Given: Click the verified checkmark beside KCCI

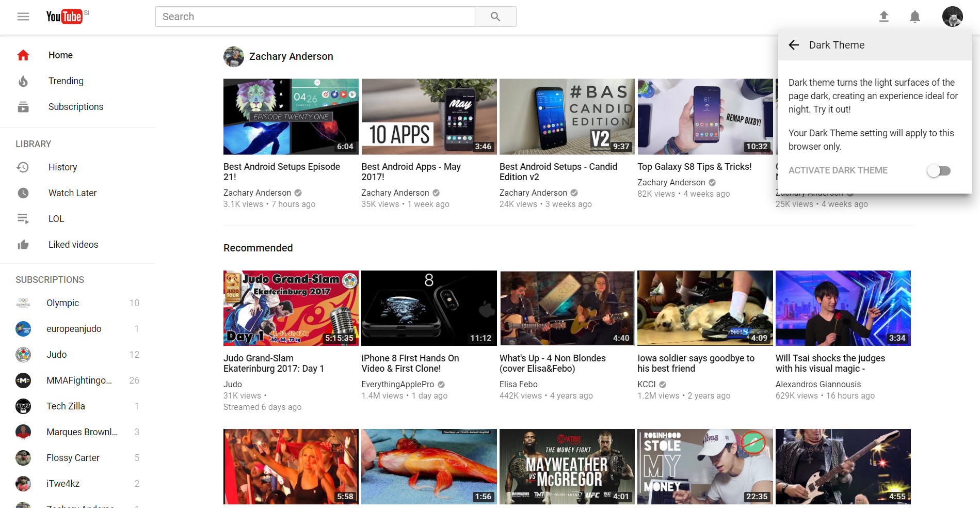Looking at the screenshot, I should click(x=663, y=384).
